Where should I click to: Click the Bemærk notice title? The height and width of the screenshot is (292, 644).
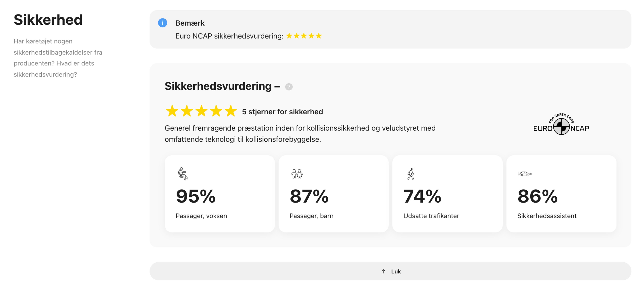click(190, 23)
